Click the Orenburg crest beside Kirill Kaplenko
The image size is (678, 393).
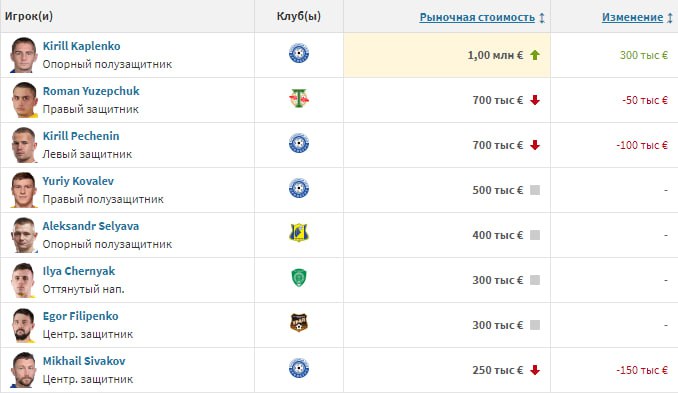pos(299,54)
